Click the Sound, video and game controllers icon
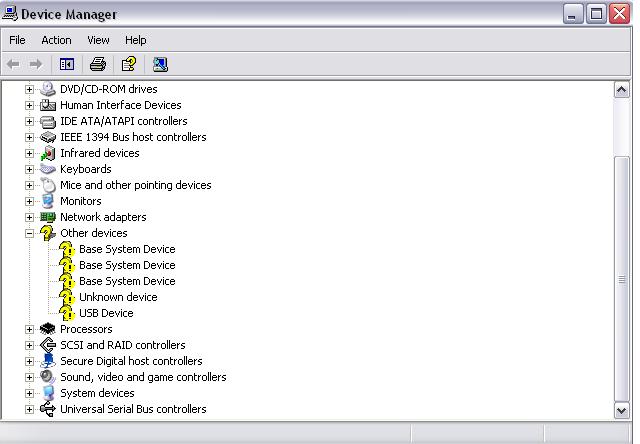The height and width of the screenshot is (444, 640). [x=48, y=377]
